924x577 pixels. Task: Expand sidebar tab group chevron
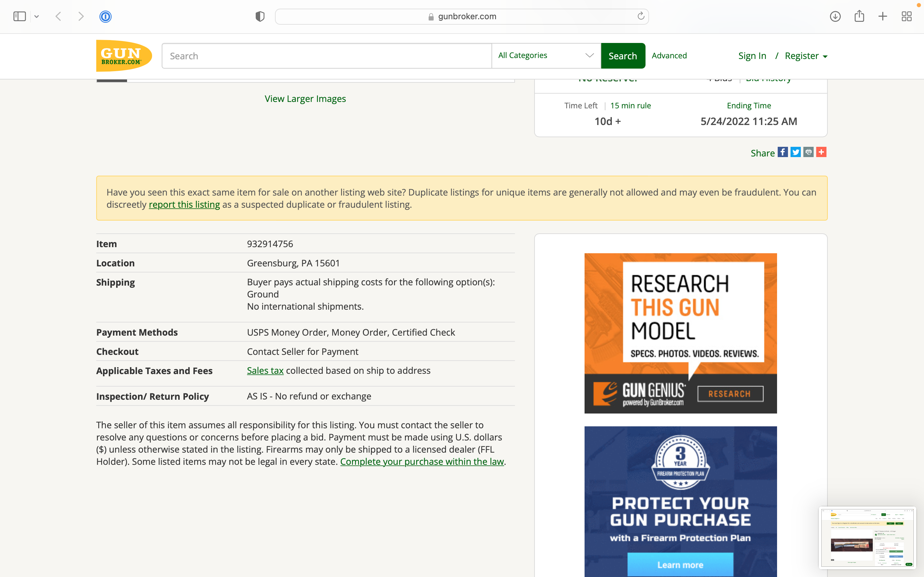(37, 16)
